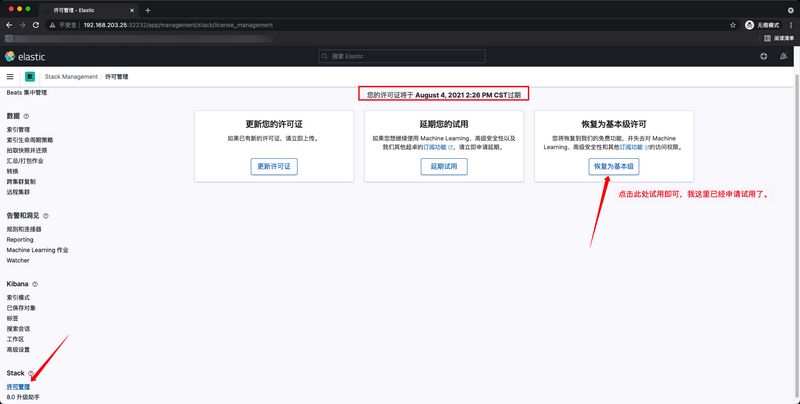Viewport: 800px width, 404px height.
Task: Click the page vertical scrollbar
Action: (797, 235)
